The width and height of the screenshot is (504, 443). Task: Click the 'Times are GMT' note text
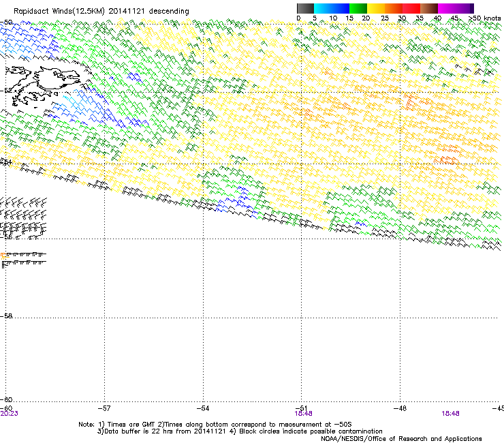click(132, 425)
